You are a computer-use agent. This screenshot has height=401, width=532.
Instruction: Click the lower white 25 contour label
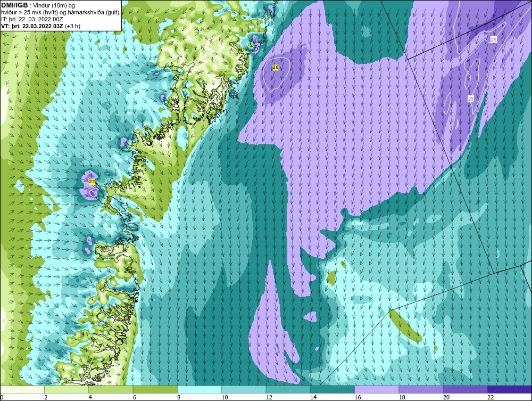tap(471, 99)
